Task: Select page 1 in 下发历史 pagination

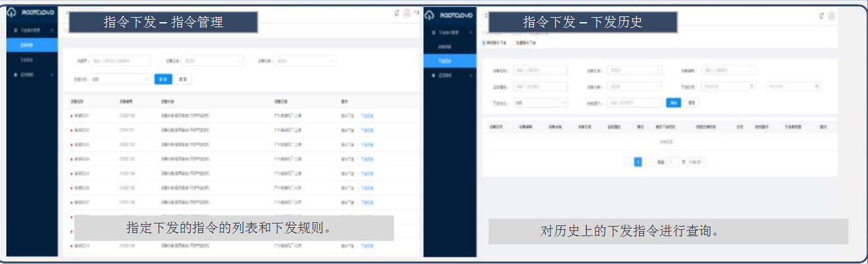Action: pyautogui.click(x=638, y=162)
